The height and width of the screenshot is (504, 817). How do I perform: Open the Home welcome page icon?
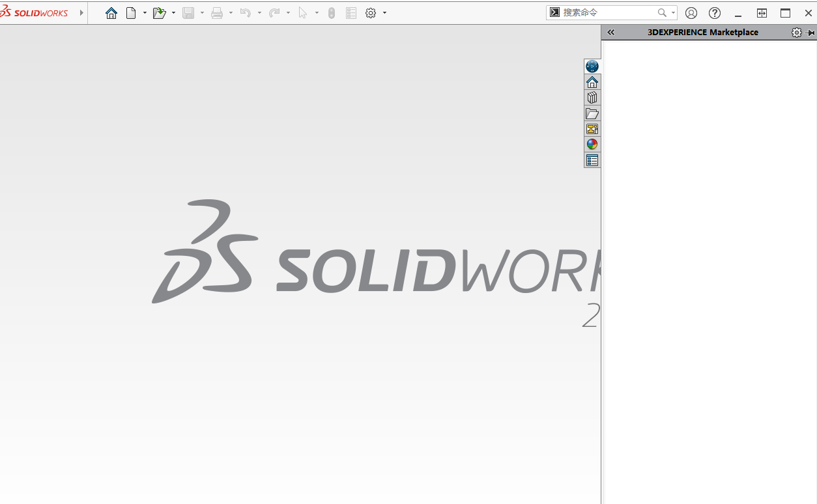pyautogui.click(x=111, y=13)
